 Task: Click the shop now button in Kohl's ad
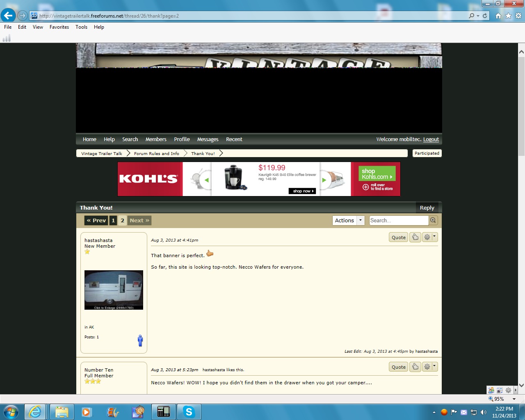pos(302,191)
